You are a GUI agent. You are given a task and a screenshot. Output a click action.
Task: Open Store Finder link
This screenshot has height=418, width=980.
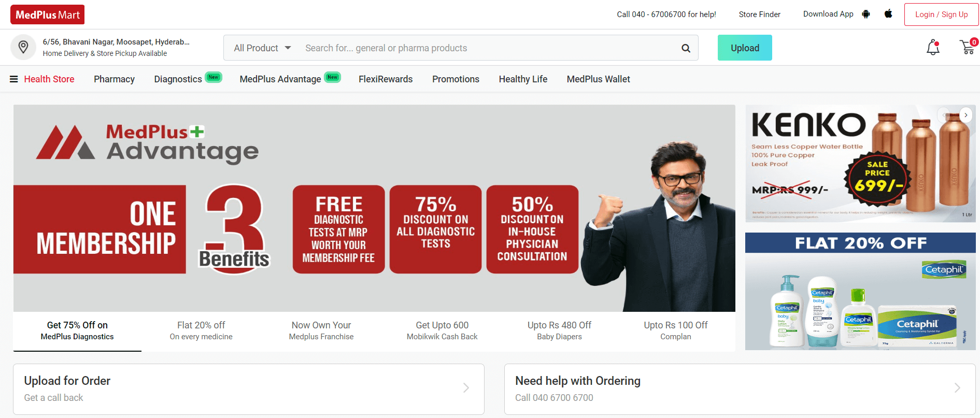(759, 15)
